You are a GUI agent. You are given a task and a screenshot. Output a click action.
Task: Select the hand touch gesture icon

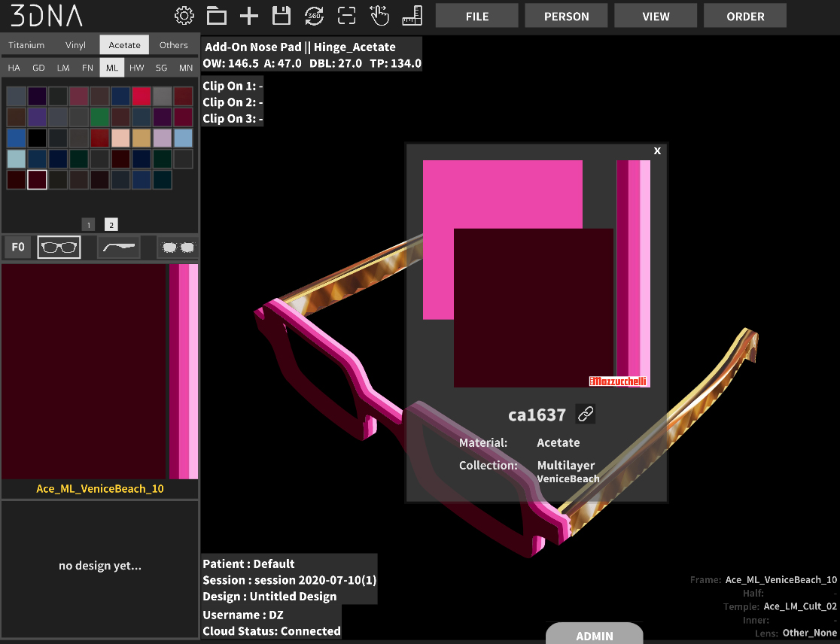[x=379, y=16]
